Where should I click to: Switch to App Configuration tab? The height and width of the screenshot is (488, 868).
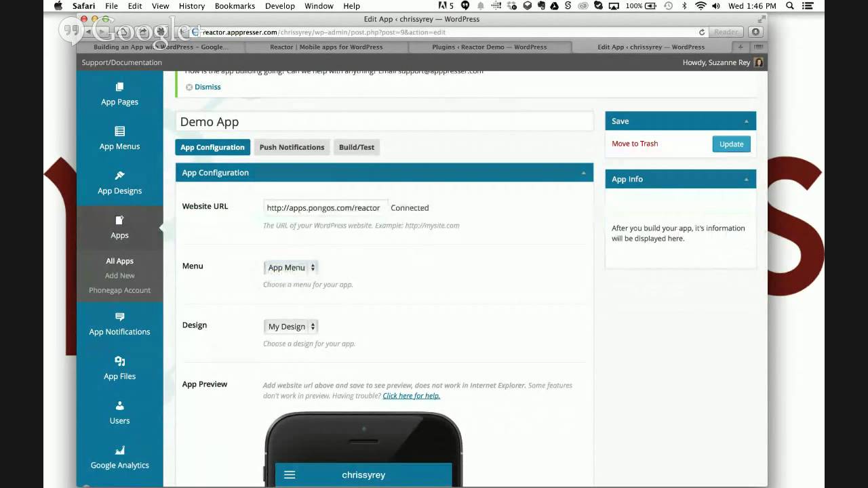(212, 147)
